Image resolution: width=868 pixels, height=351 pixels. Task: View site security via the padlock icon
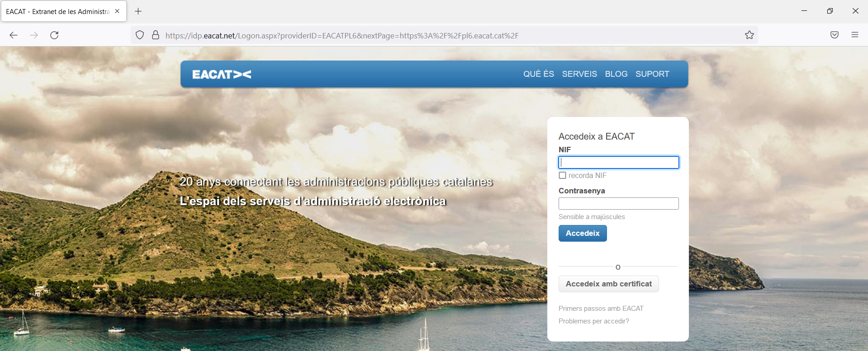pyautogui.click(x=156, y=35)
